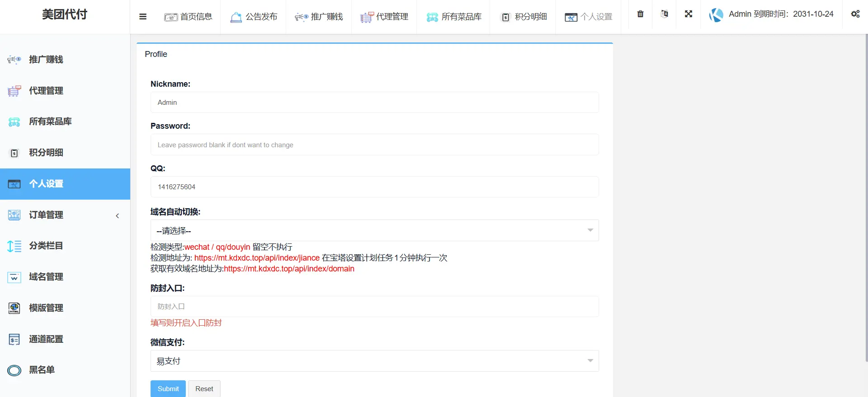Click the trash clear-cache icon
The height and width of the screenshot is (397, 868).
[640, 14]
